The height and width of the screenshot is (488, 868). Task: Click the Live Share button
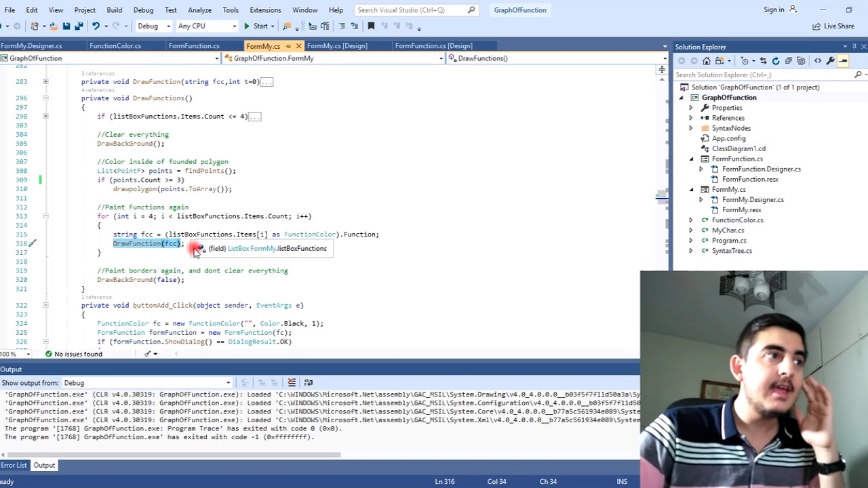click(833, 26)
